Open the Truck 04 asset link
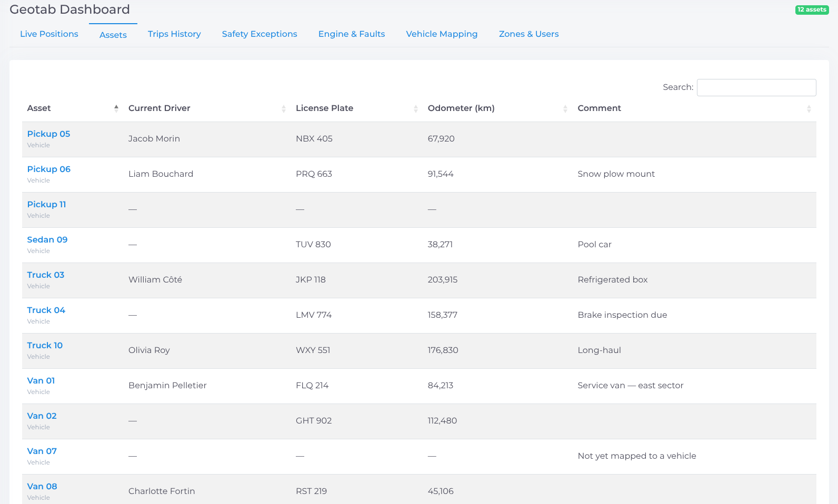Image resolution: width=838 pixels, height=504 pixels. (46, 310)
